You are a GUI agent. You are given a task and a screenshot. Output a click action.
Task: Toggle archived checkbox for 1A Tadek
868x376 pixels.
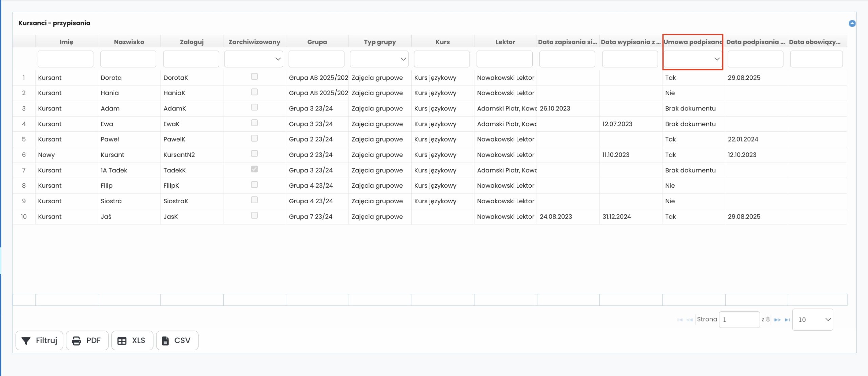point(254,169)
